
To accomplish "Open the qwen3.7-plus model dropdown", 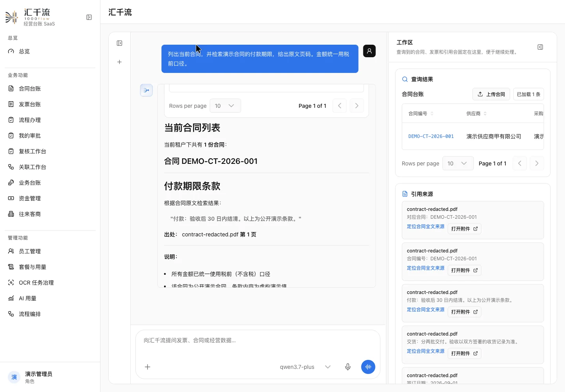I will coord(306,367).
